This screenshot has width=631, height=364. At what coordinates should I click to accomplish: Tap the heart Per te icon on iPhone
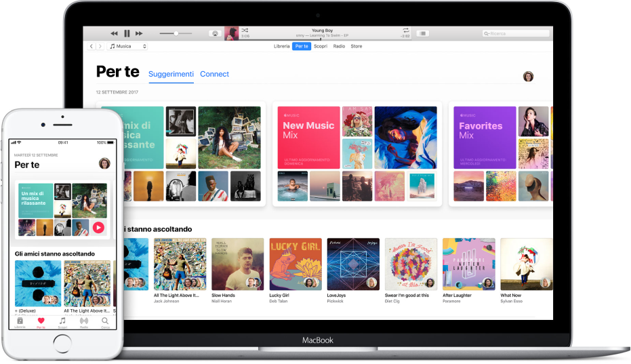tap(41, 321)
